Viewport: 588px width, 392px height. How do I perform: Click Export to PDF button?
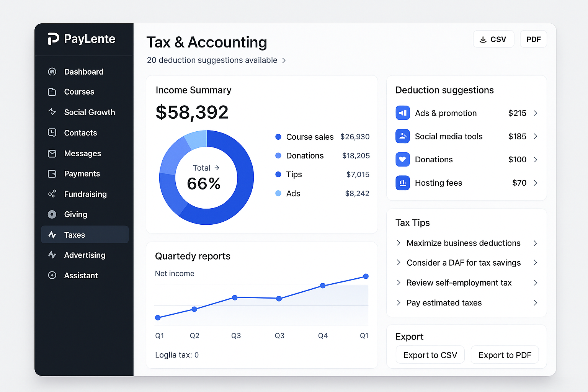[x=505, y=355]
